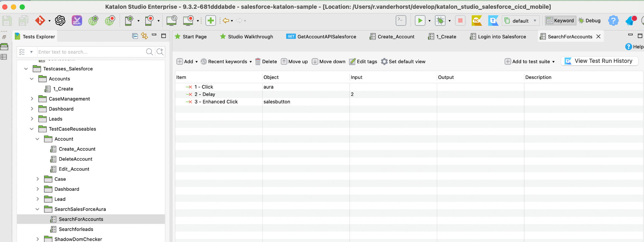Switch to the Start Page tab
The image size is (644, 242).
click(191, 36)
